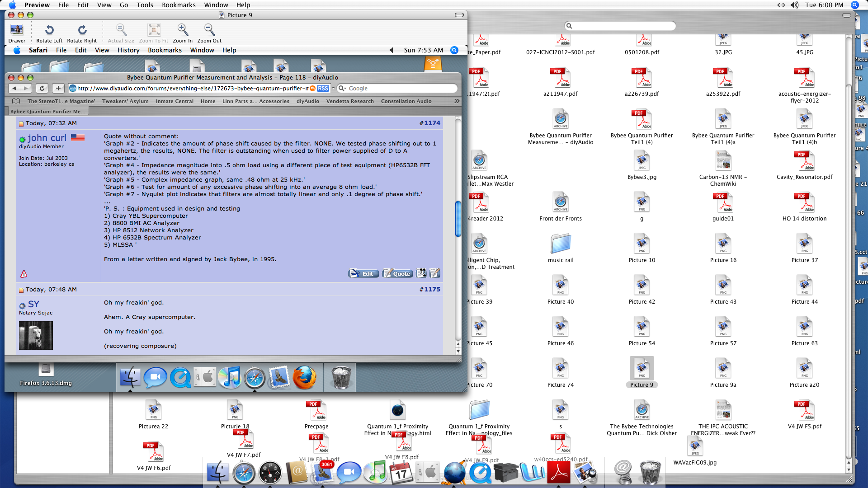Viewport: 868px width, 488px height.
Task: Open Address Book from the Dock
Action: (297, 472)
